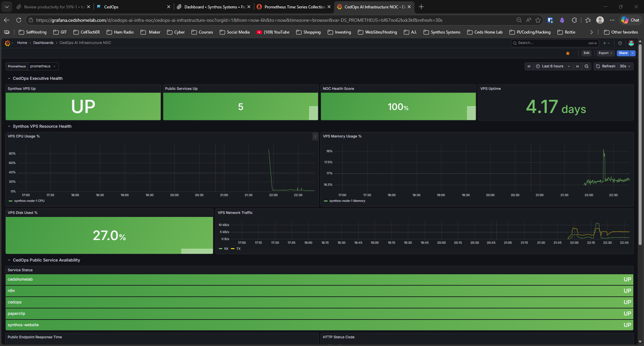Open the YouTube bookmark

click(273, 32)
